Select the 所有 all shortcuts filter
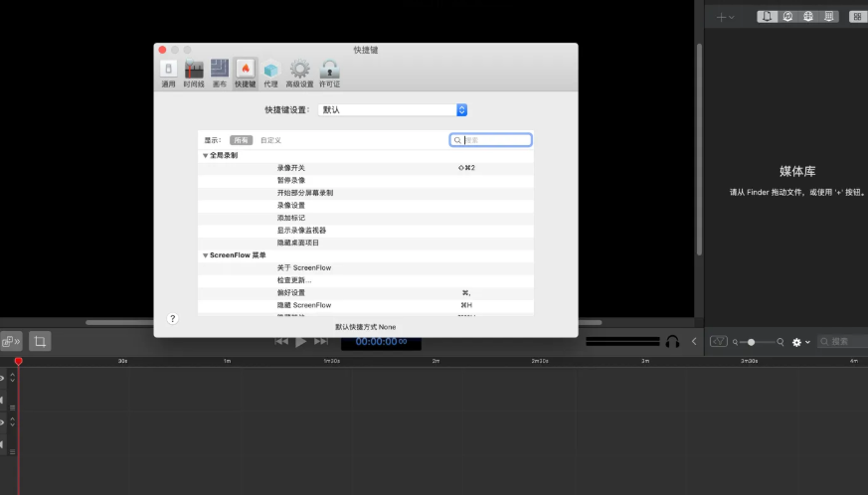 241,140
